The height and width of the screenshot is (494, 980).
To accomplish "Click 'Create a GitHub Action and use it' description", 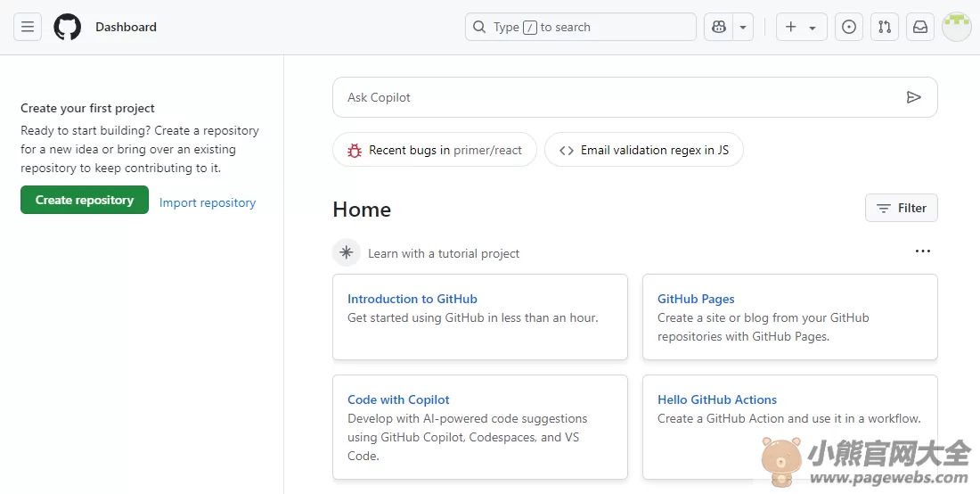I will tap(788, 418).
